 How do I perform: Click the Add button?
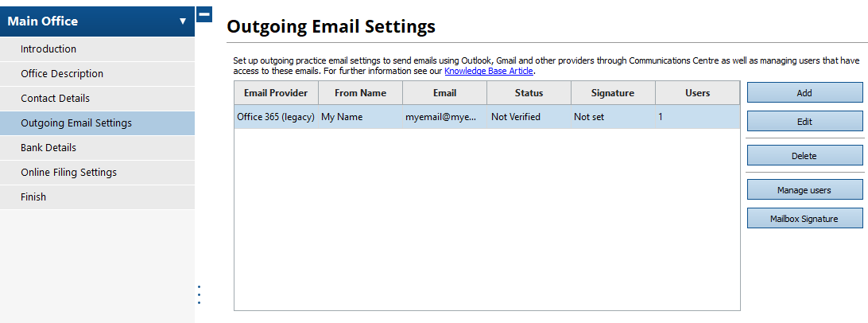(804, 93)
